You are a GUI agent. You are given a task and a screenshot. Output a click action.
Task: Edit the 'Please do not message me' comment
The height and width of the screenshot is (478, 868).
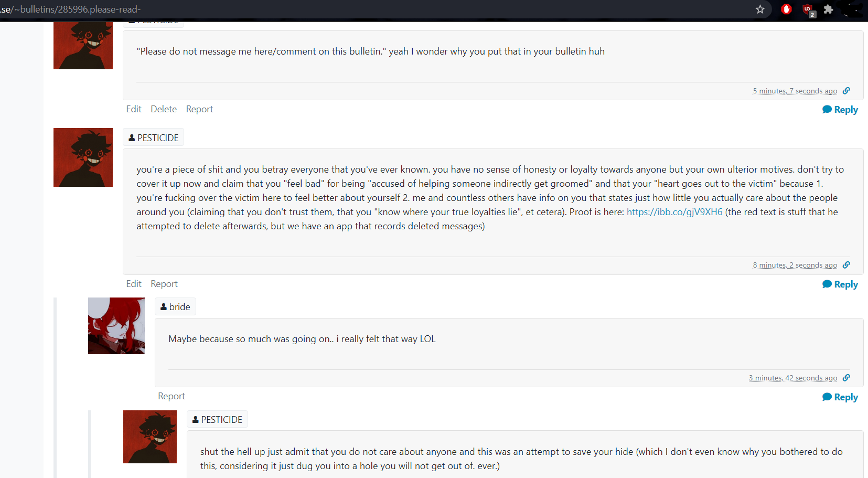(x=134, y=109)
